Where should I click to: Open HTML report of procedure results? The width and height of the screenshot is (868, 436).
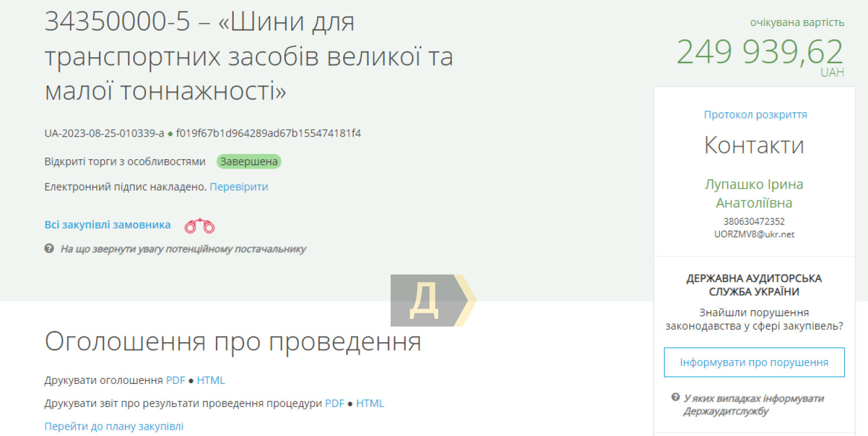click(x=370, y=404)
